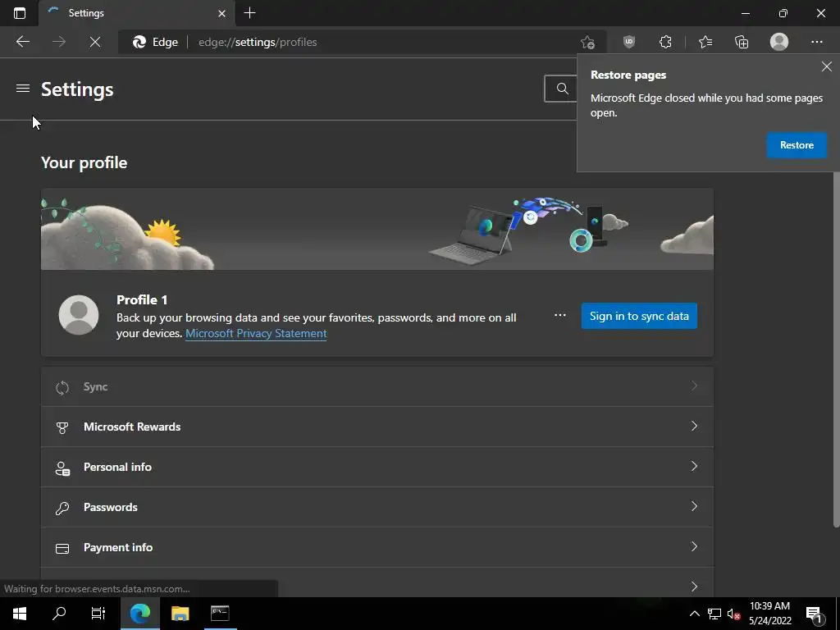Open the Collections icon
The width and height of the screenshot is (840, 630).
[x=742, y=42]
